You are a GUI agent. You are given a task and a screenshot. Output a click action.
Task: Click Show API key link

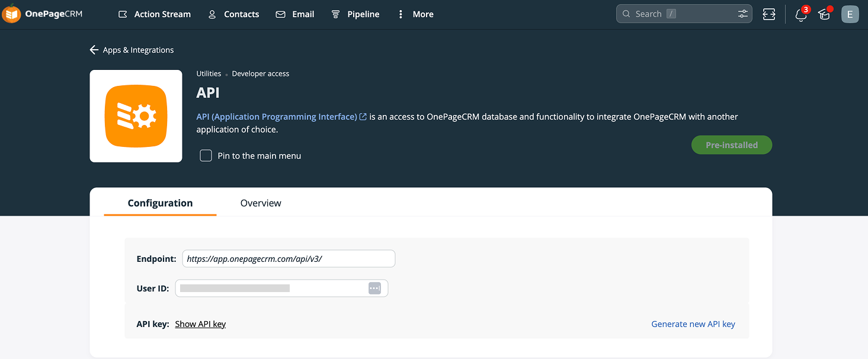[200, 324]
